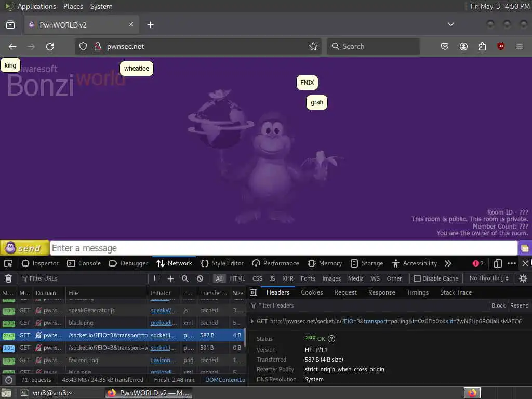This screenshot has height=399, width=532.
Task: Open the Favicon initiator link
Action: (163, 361)
